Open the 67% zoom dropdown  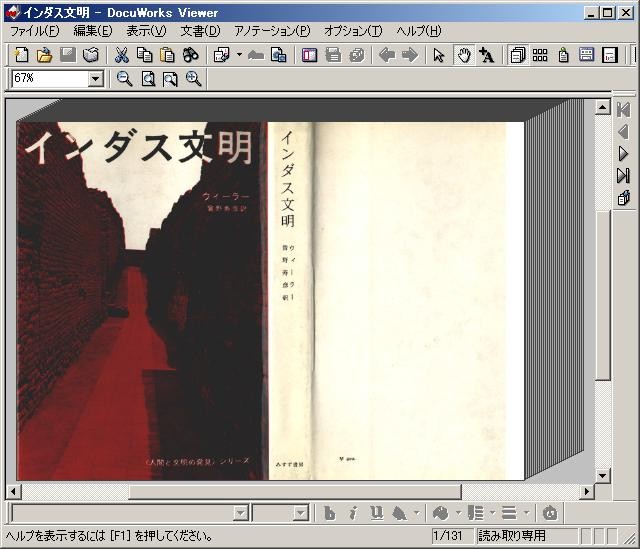tap(96, 79)
